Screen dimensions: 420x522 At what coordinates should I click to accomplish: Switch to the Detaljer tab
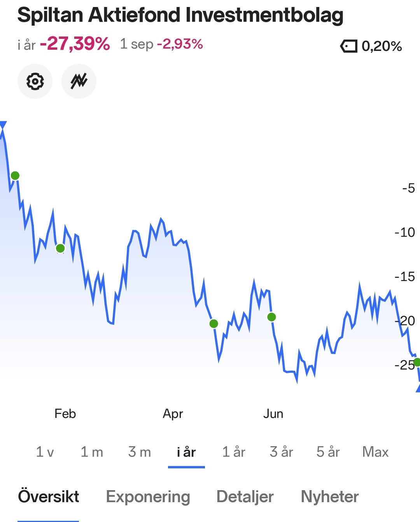click(x=245, y=497)
